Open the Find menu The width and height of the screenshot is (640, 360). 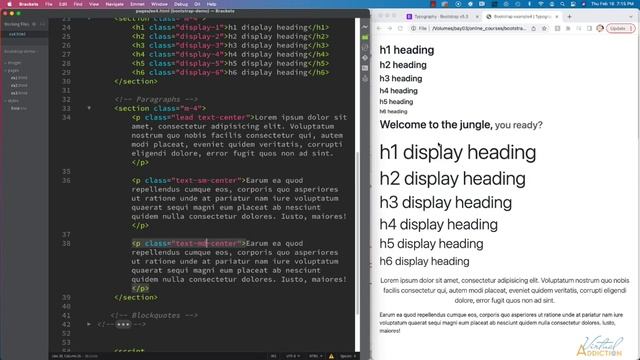tap(78, 4)
